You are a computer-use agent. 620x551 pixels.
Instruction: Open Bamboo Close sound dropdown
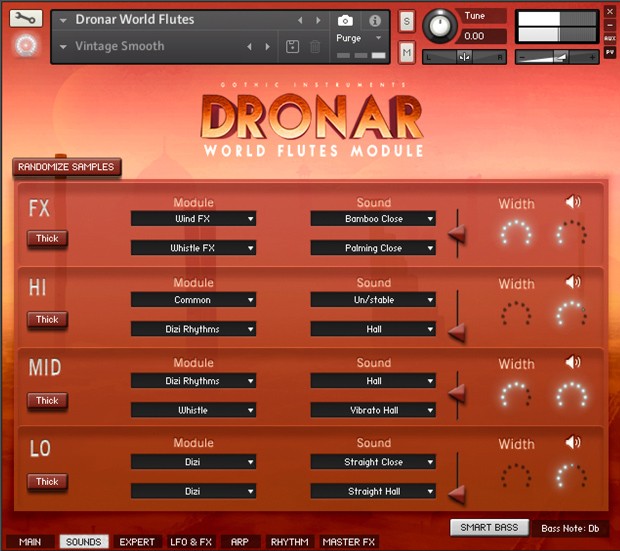tap(373, 218)
